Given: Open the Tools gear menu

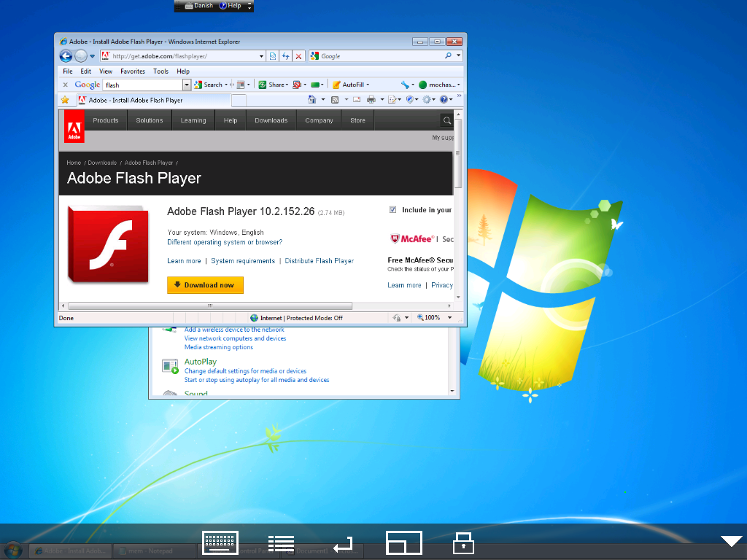Looking at the screenshot, I should click(x=426, y=99).
